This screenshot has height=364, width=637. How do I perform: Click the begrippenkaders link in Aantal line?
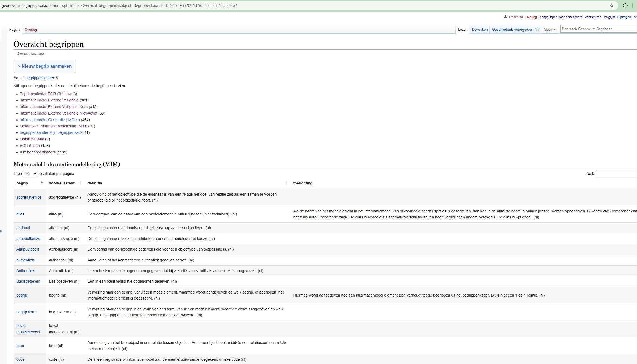pyautogui.click(x=40, y=78)
